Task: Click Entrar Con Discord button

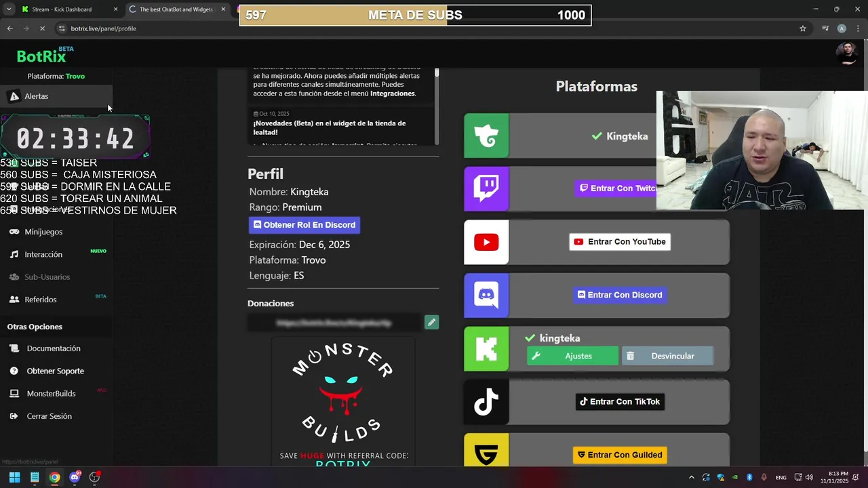Action: [x=620, y=295]
